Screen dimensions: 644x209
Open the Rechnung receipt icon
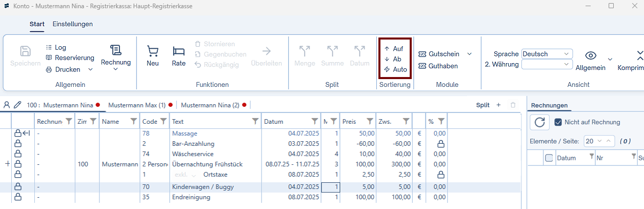point(115,50)
